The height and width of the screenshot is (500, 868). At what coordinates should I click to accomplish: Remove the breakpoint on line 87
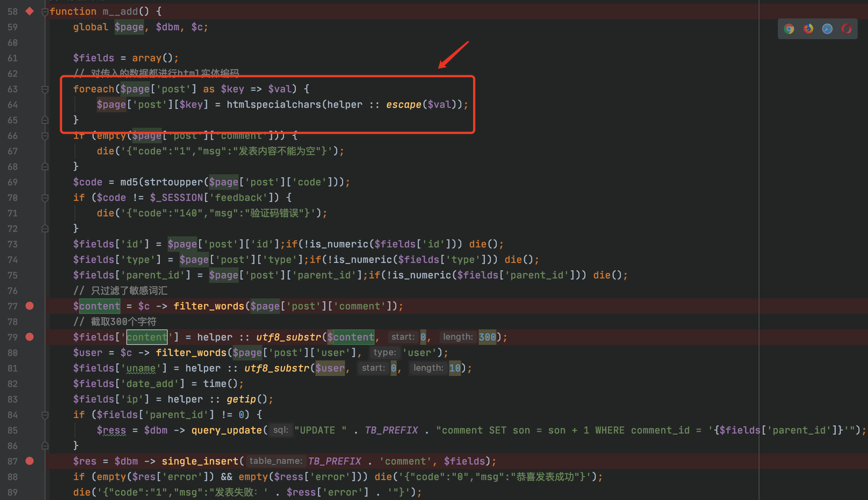coord(30,461)
